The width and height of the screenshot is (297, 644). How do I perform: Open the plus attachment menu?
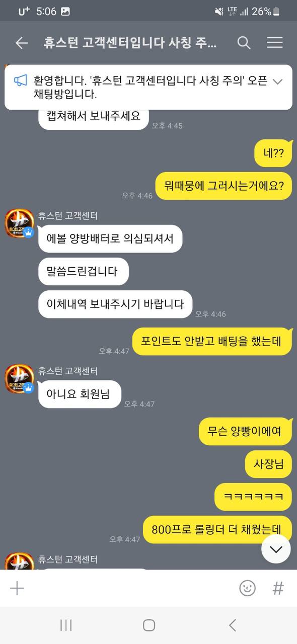tap(17, 588)
